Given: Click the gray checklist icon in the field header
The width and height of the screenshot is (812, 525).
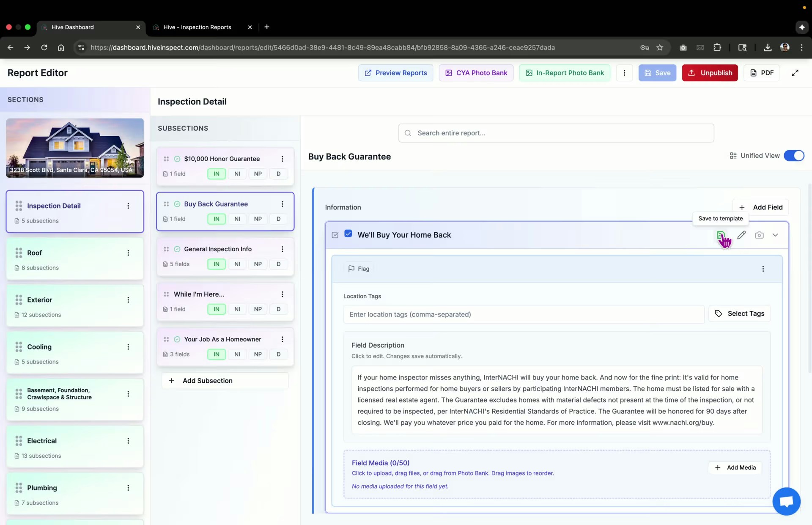Looking at the screenshot, I should coord(335,235).
